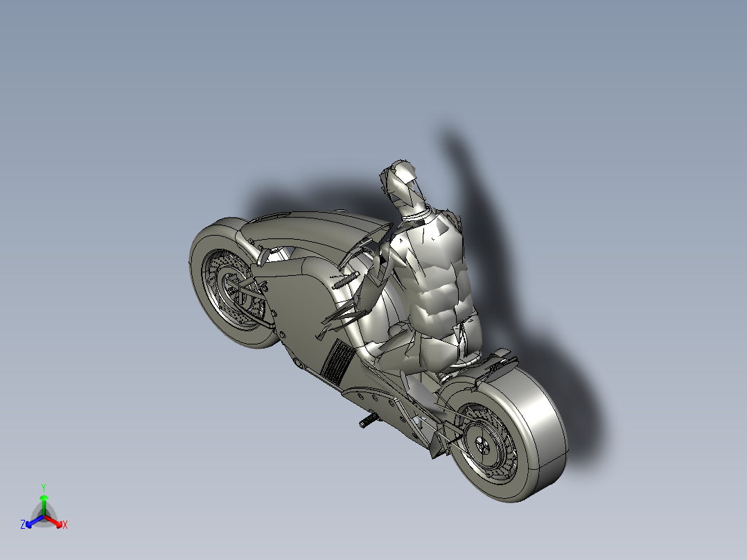The image size is (747, 560).
Task: Select the foot peg protruding below the frame
Action: click(x=368, y=422)
